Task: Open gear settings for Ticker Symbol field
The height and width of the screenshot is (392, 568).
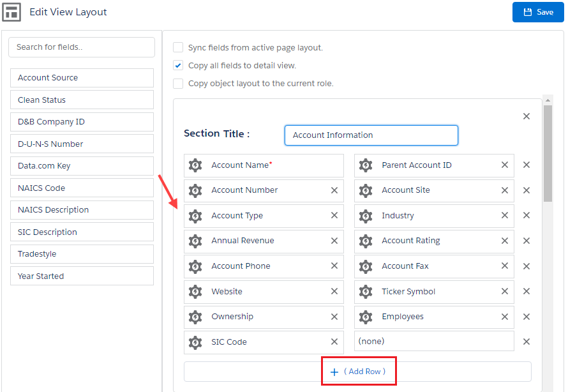Action: pos(366,292)
